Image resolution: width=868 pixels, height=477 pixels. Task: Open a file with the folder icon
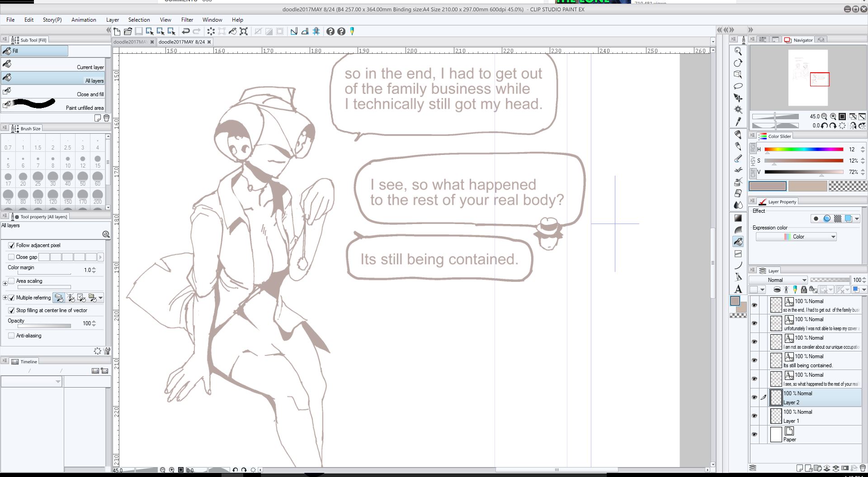128,31
